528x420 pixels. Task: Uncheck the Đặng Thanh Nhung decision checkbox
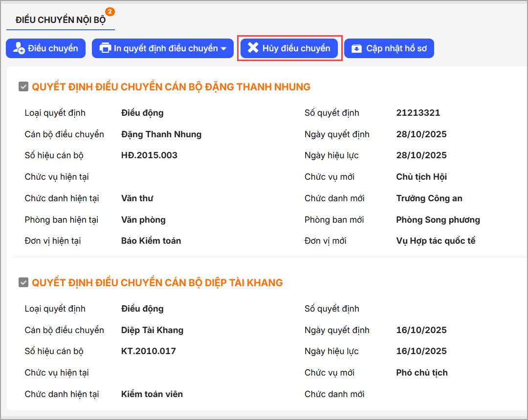[23, 87]
